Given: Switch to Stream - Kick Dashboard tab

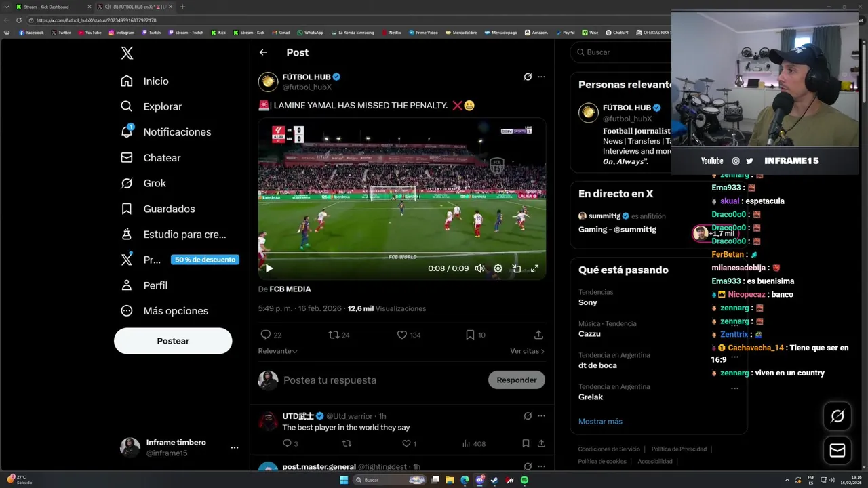Looking at the screenshot, I should tap(53, 7).
